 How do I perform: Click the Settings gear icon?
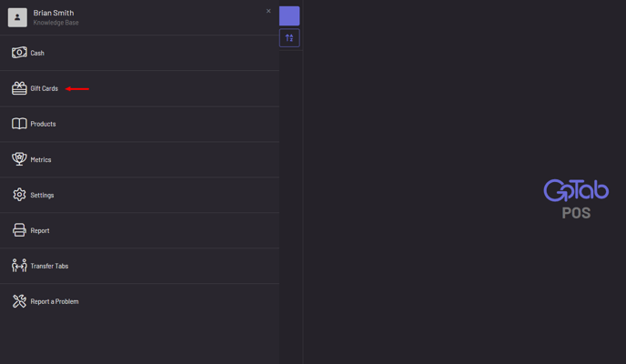point(19,195)
